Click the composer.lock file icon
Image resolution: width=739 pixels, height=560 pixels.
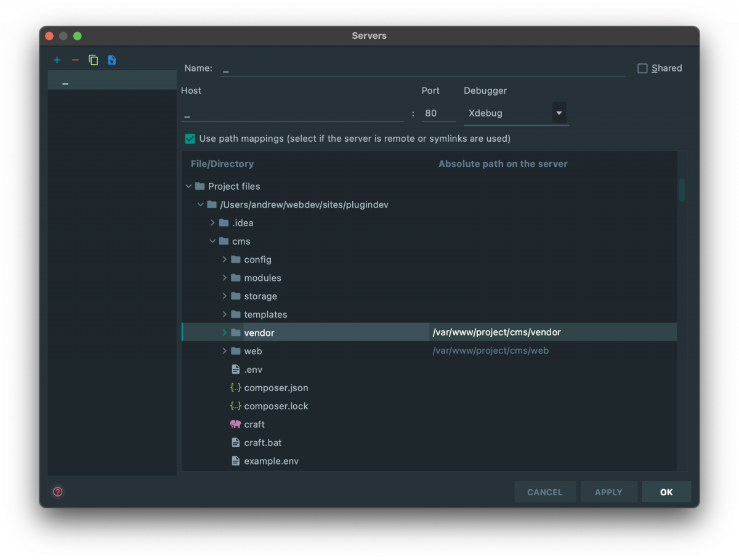[235, 406]
